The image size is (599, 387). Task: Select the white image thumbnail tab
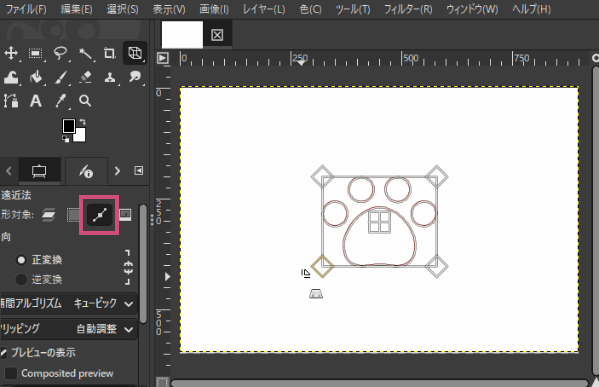tap(182, 35)
